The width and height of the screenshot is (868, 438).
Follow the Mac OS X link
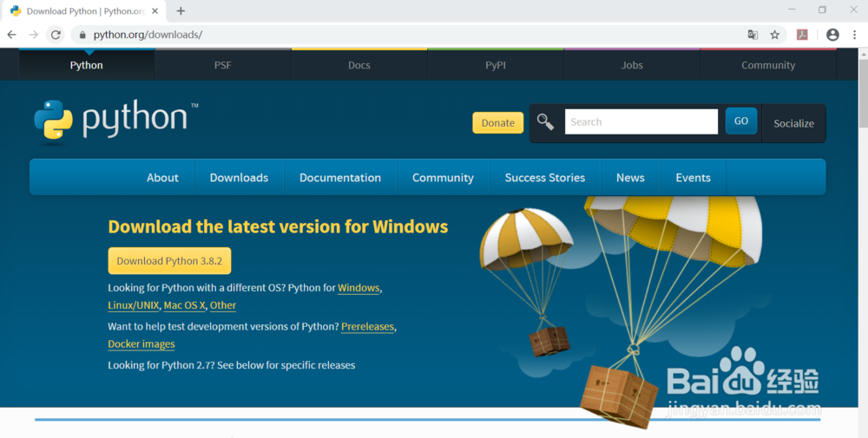(x=184, y=305)
